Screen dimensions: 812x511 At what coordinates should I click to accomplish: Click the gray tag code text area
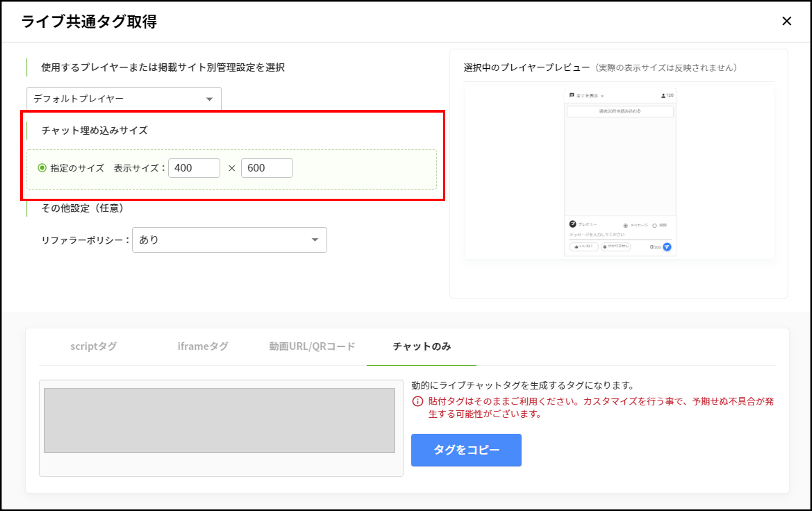(x=219, y=420)
